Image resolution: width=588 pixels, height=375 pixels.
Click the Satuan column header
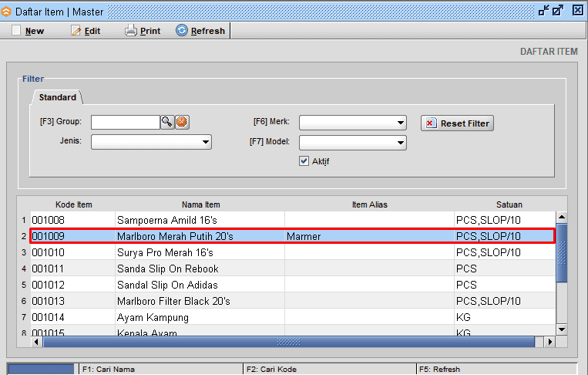pos(509,204)
